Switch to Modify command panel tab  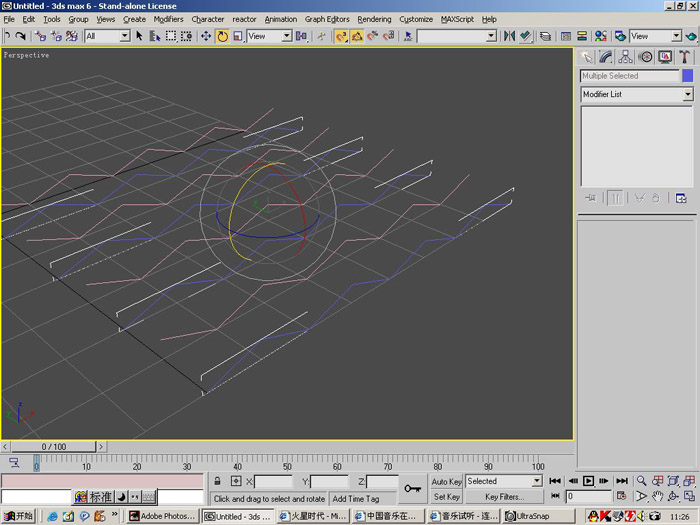(606, 57)
